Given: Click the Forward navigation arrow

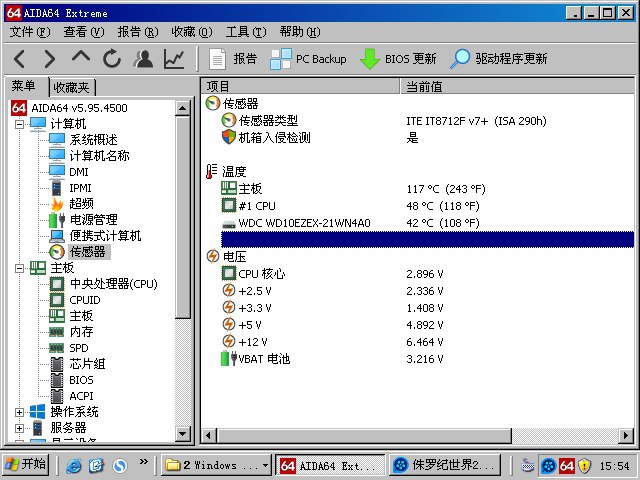Looking at the screenshot, I should (x=51, y=59).
